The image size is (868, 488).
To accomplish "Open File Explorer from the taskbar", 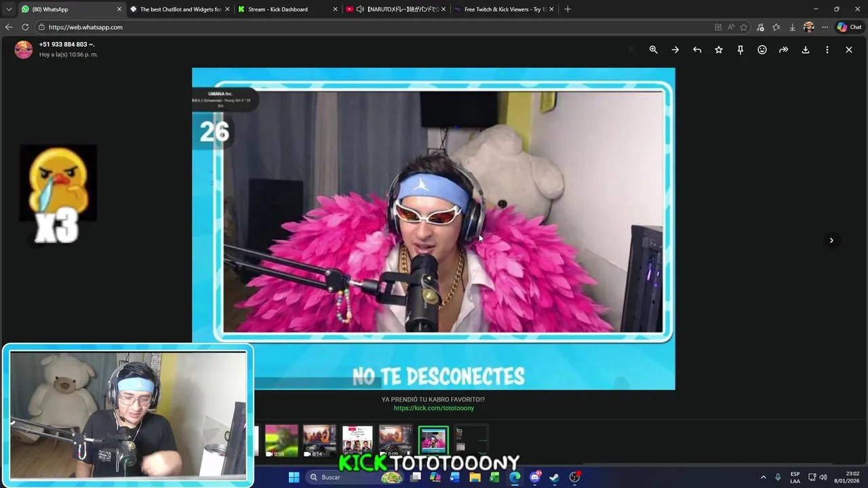I will point(475,477).
